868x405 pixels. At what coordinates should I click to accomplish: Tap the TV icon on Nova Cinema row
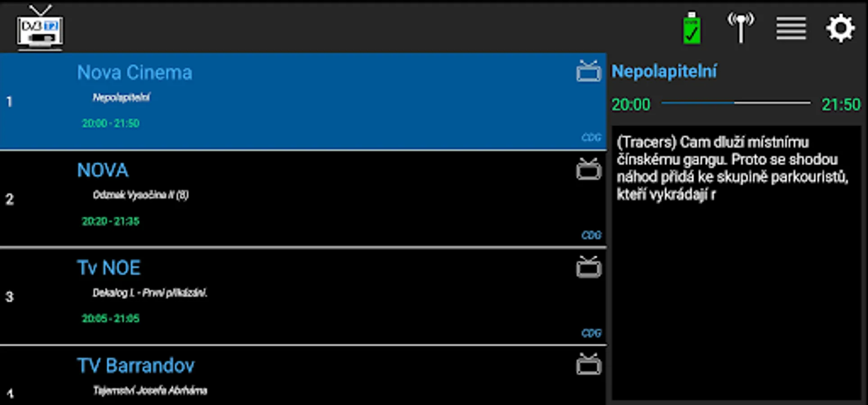tap(589, 71)
